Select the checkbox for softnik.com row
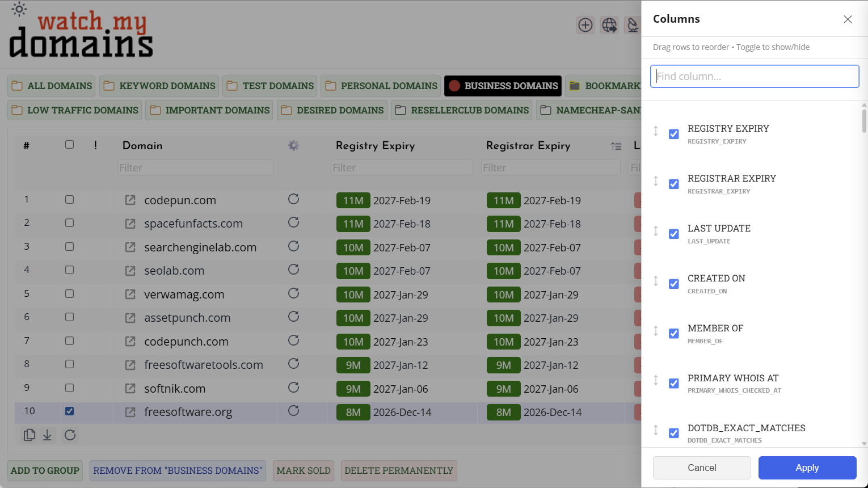The width and height of the screenshot is (868, 488). pos(69,388)
